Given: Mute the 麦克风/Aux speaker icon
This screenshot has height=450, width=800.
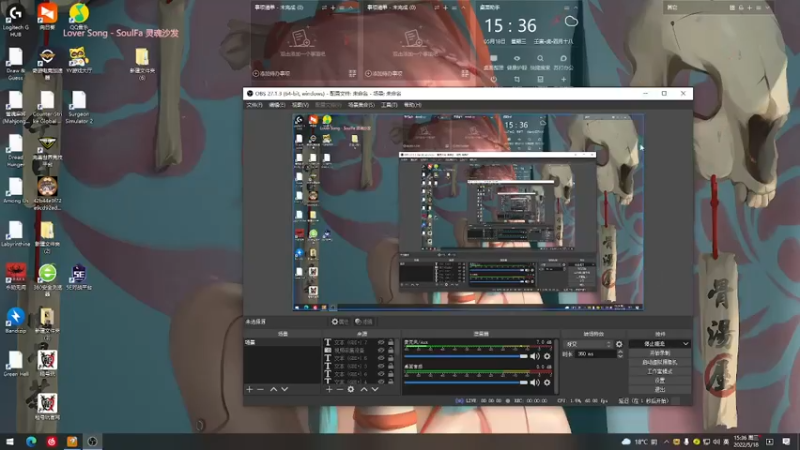Looking at the screenshot, I should 534,356.
